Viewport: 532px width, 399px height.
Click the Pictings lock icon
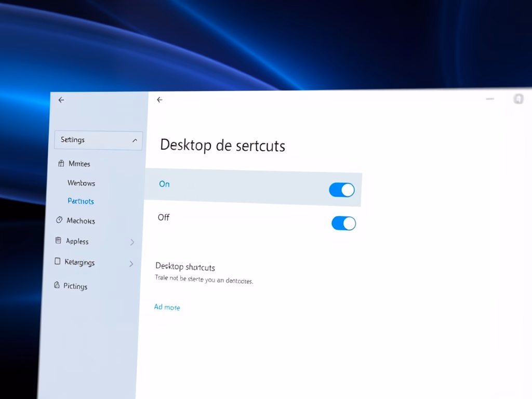click(57, 285)
